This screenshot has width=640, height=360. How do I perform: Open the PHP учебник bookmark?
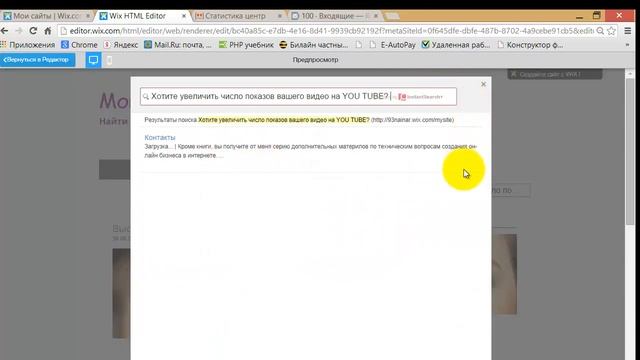246,45
